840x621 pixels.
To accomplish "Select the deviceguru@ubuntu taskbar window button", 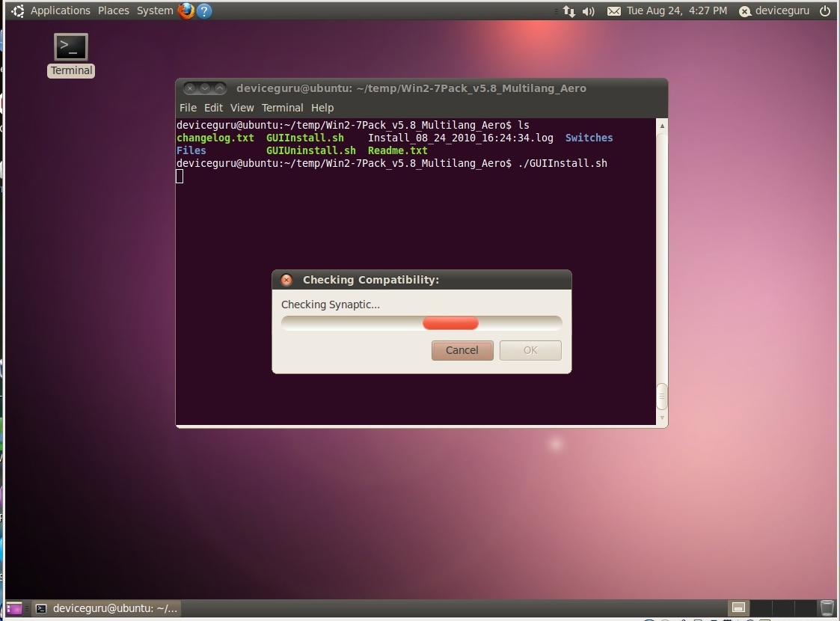I will click(x=107, y=608).
